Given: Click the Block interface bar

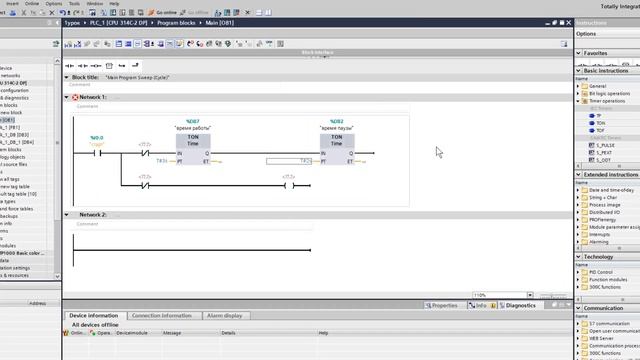Looking at the screenshot, I should [318, 53].
